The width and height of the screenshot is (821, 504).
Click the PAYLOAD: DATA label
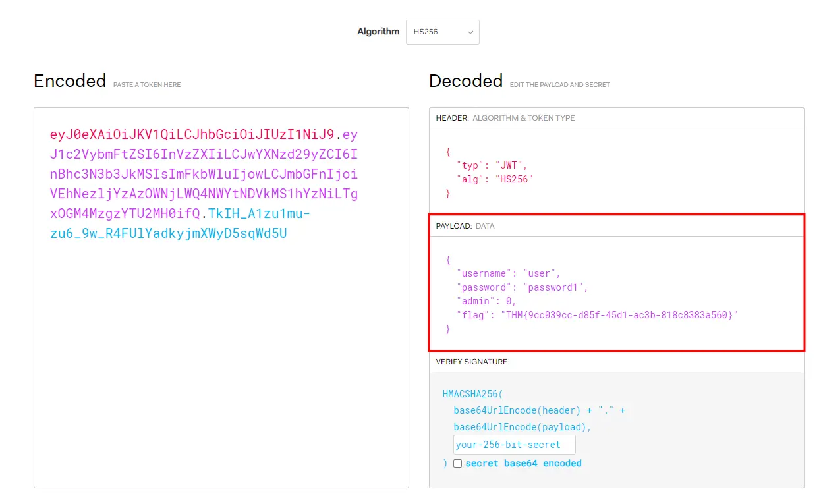point(465,226)
